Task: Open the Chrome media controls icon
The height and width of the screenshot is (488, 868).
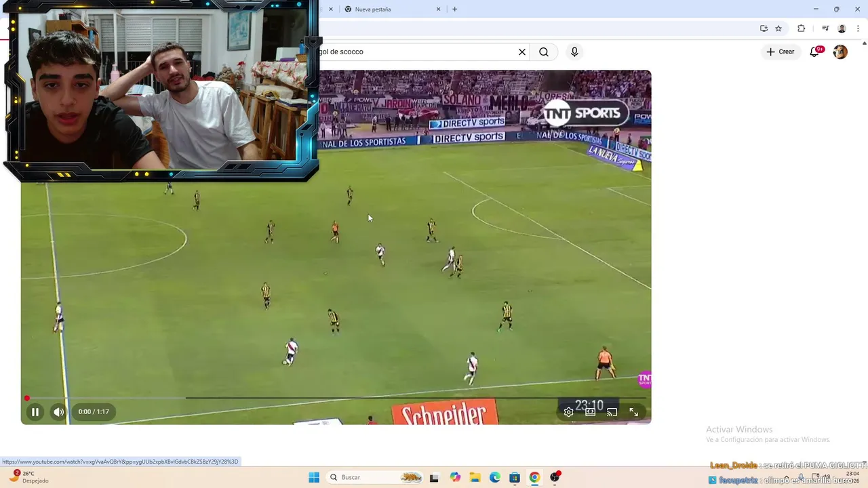Action: [825, 28]
